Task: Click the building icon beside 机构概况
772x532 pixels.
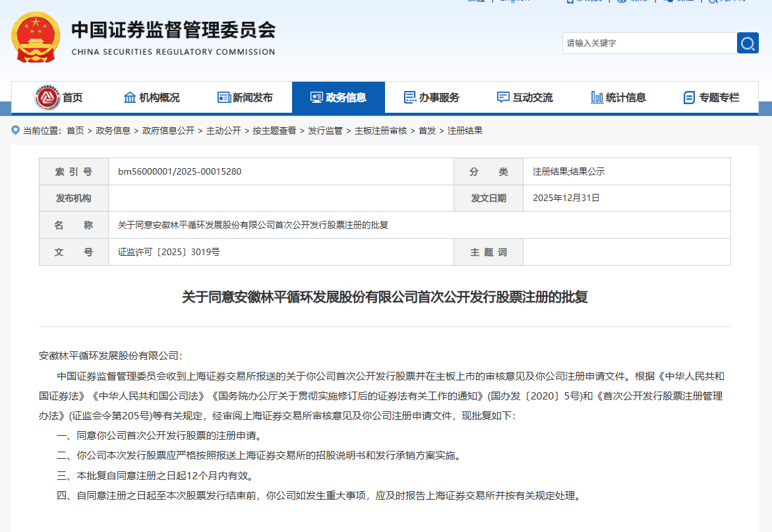Action: pyautogui.click(x=129, y=97)
